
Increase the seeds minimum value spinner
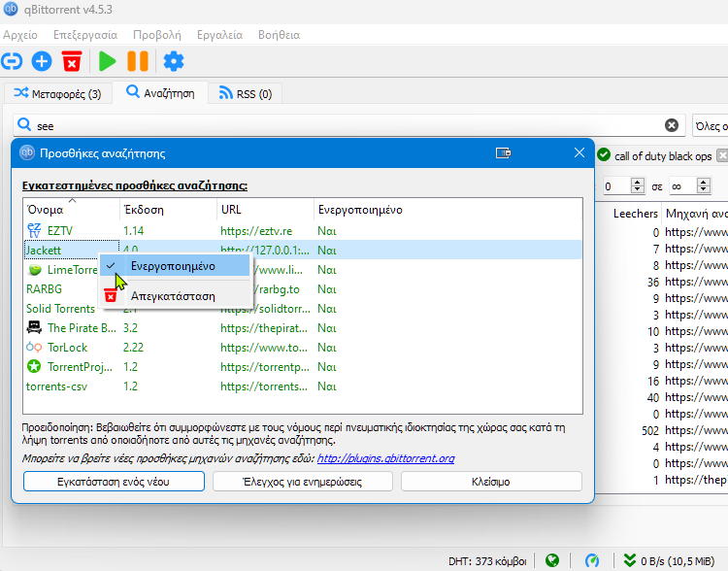[x=638, y=182]
